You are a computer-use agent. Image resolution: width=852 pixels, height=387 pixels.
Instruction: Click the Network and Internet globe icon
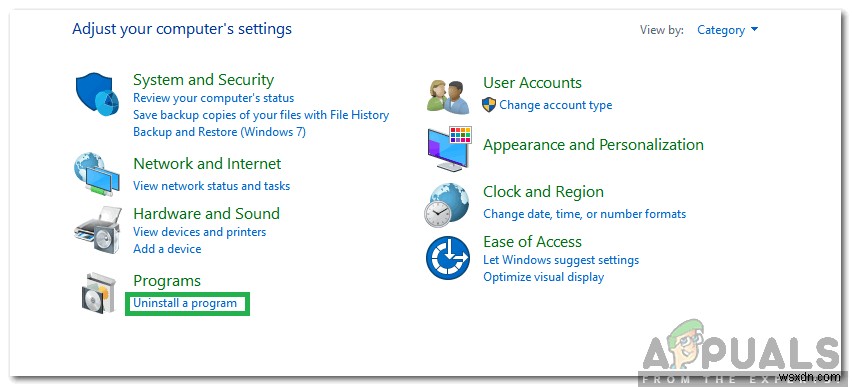tap(96, 174)
